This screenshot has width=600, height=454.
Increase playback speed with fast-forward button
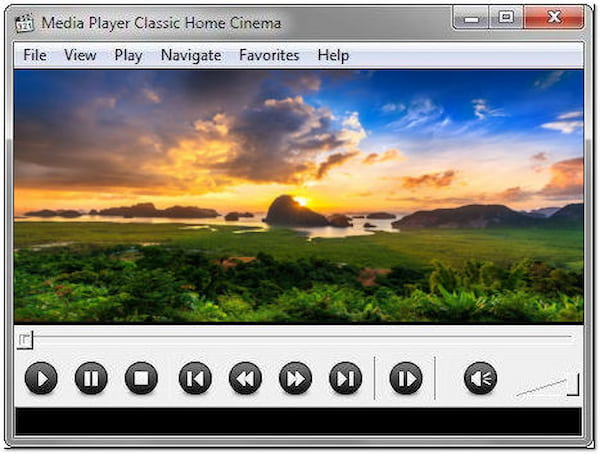[x=295, y=378]
